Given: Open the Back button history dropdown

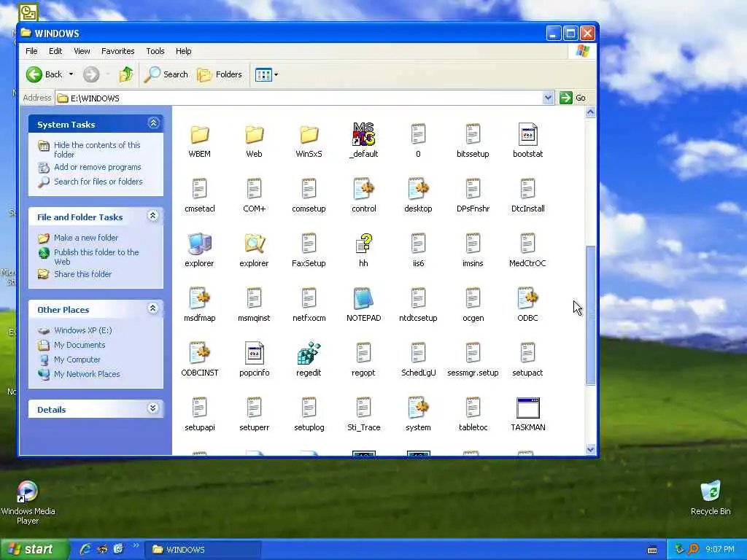Looking at the screenshot, I should coord(71,74).
